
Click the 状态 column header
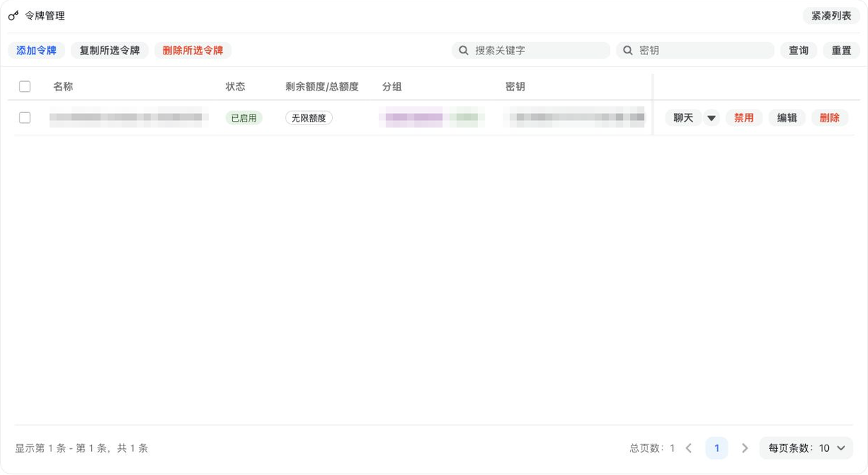[235, 87]
